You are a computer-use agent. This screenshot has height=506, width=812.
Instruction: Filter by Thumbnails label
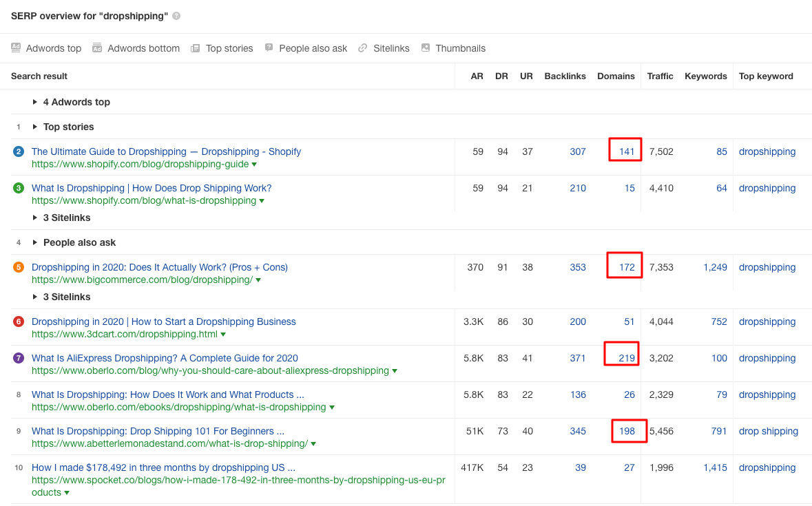pos(460,48)
